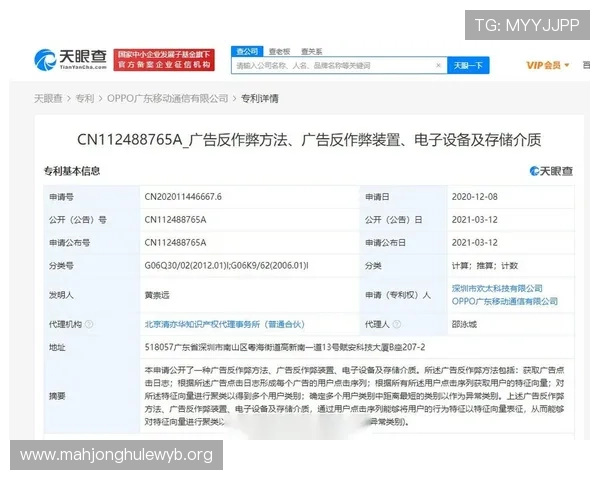Select inventor name 黄崇远
This screenshot has width=600, height=480.
tap(157, 295)
